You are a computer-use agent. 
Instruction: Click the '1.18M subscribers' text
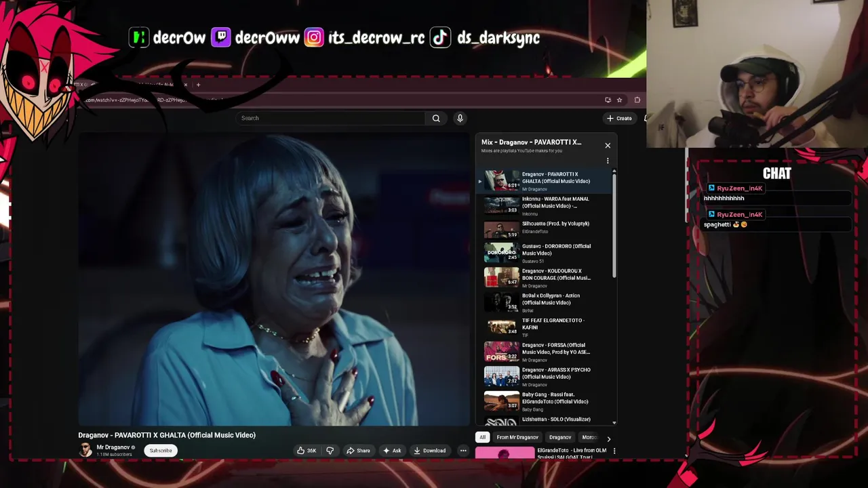click(114, 454)
